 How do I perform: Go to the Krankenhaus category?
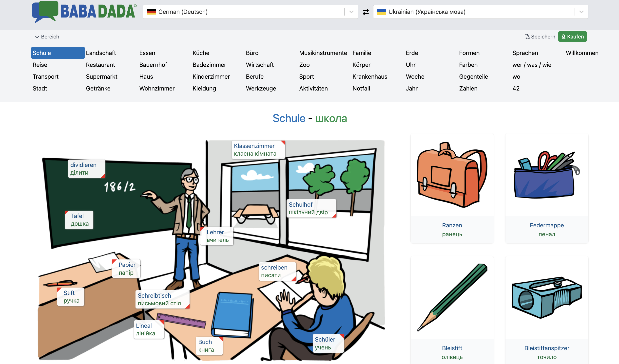[369, 76]
